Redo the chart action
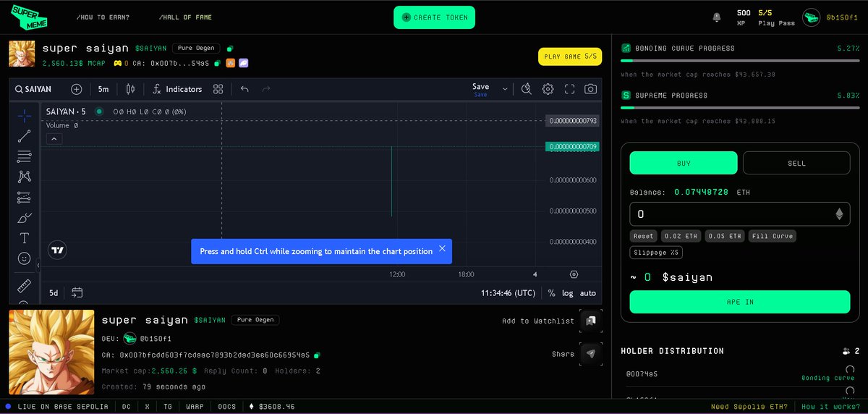The width and height of the screenshot is (868, 414). [x=266, y=89]
